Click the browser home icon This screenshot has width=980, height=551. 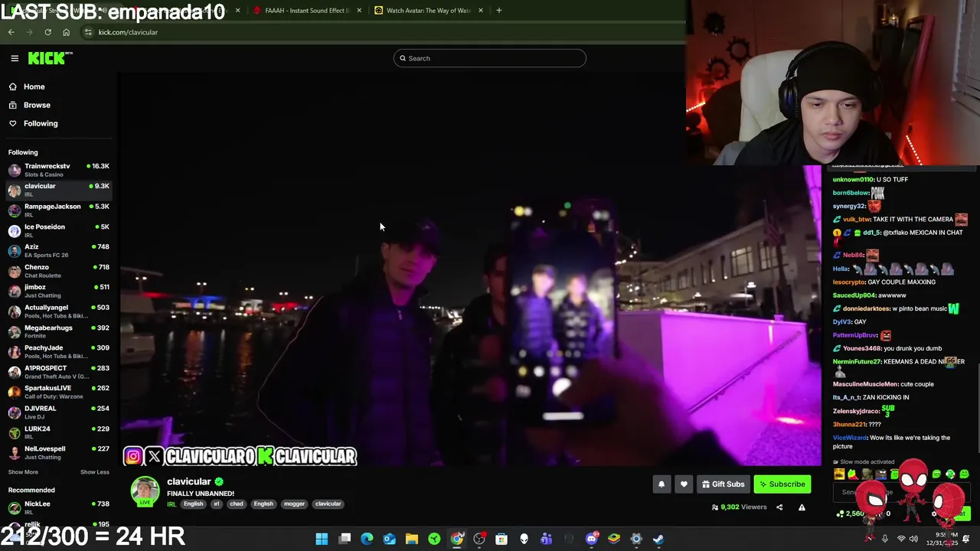(x=66, y=32)
